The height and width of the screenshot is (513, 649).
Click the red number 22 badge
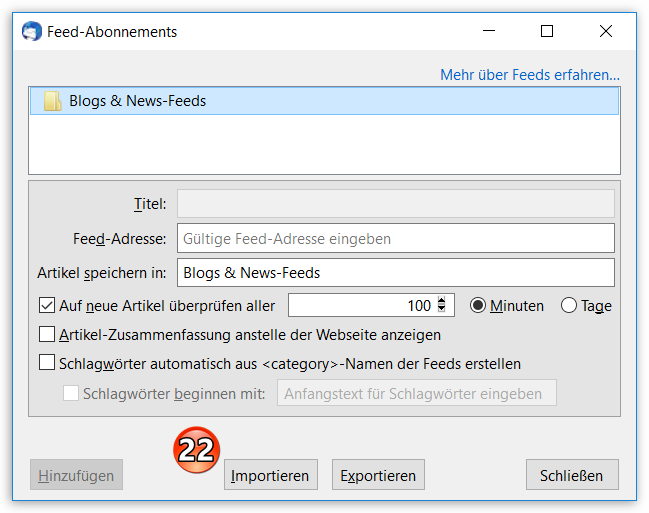[197, 450]
